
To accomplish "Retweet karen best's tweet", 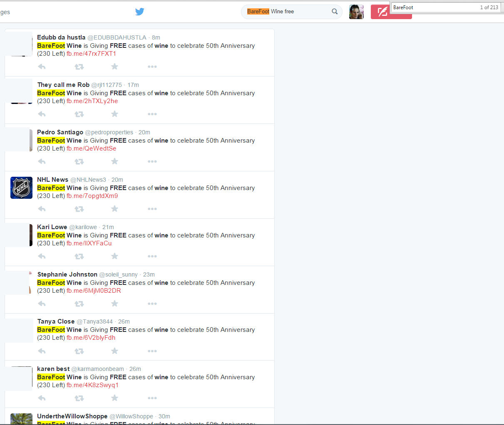I will pos(79,398).
